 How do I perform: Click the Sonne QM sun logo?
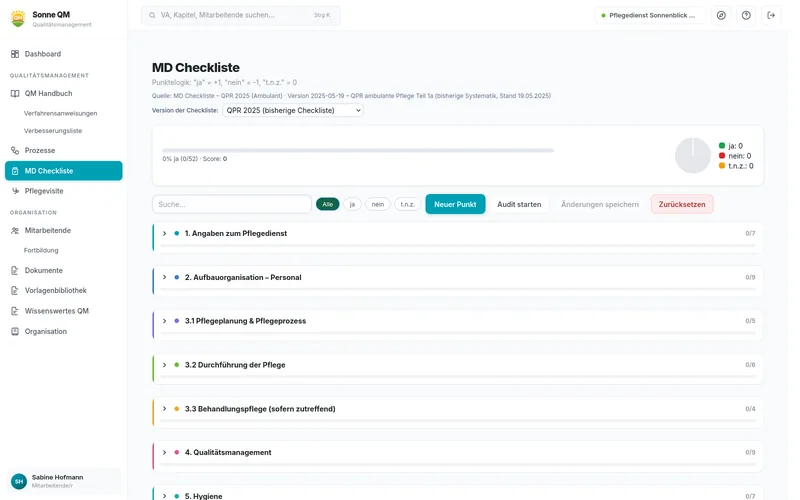tap(18, 18)
